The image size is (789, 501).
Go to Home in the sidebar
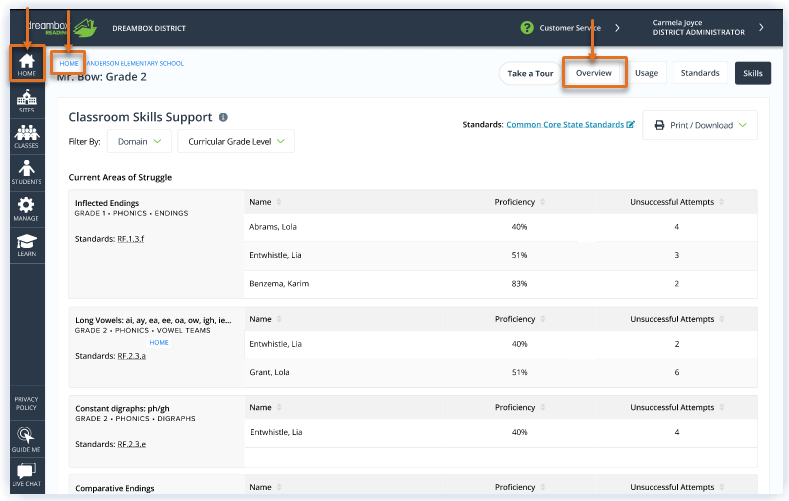click(27, 65)
